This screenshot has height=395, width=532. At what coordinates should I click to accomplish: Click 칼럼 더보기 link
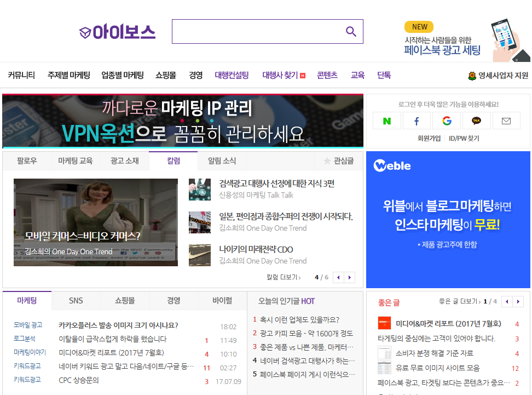tap(284, 277)
